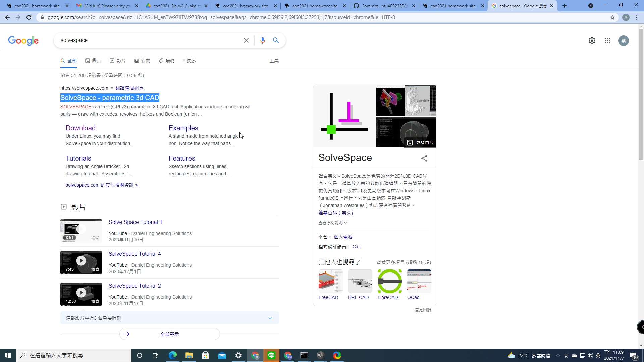The width and height of the screenshot is (644, 362).
Task: Open solvespace.com 的其他相關資訊 link
Action: pos(101,185)
